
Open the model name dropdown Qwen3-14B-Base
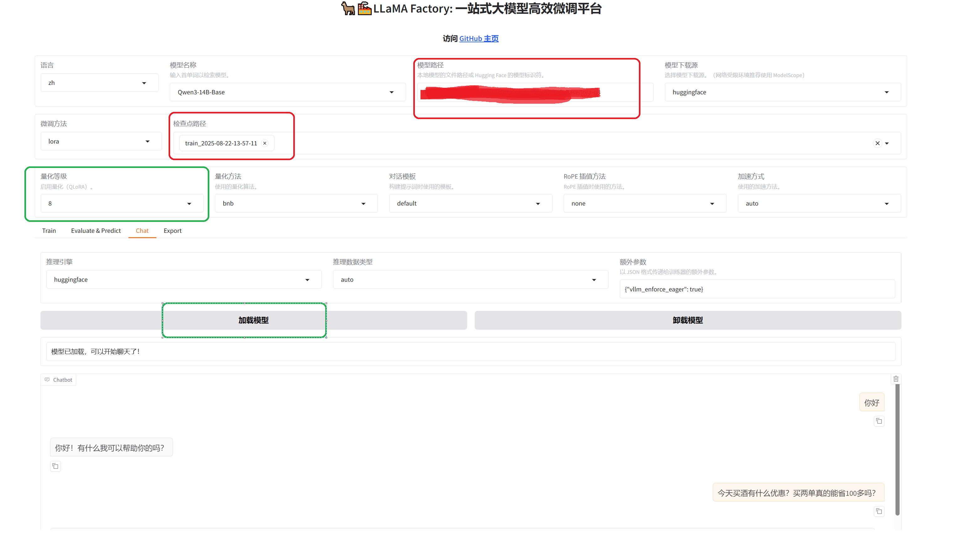[x=288, y=92]
